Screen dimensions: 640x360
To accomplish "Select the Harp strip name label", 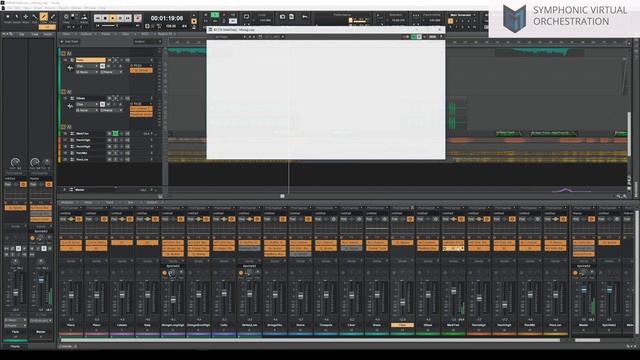I will [147, 325].
